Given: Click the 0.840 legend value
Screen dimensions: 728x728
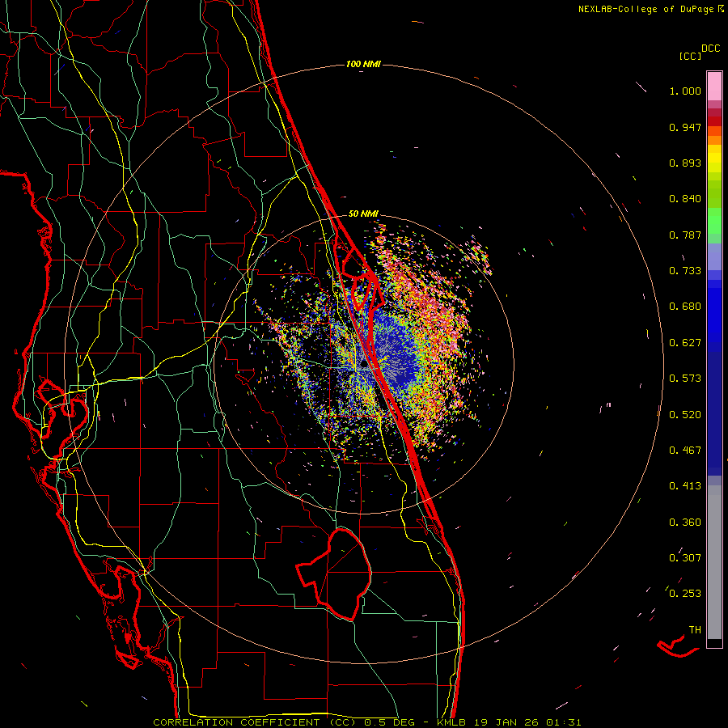Looking at the screenshot, I should pyautogui.click(x=685, y=199).
